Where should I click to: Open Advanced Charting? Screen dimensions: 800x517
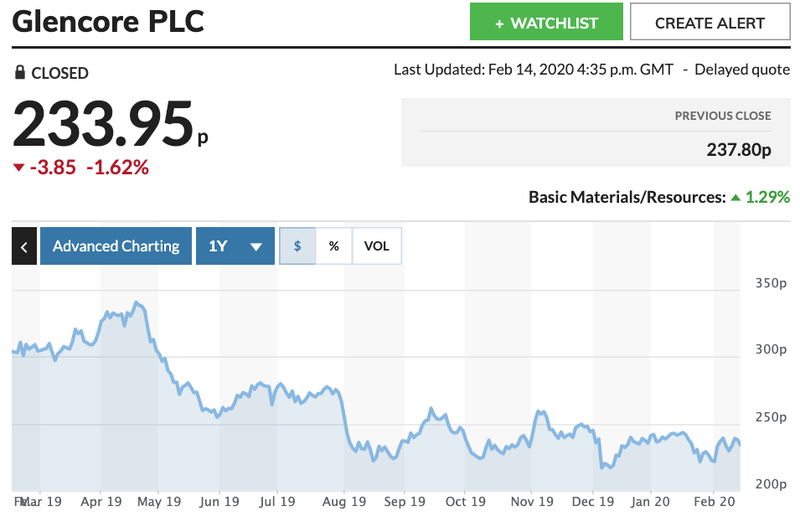[116, 247]
